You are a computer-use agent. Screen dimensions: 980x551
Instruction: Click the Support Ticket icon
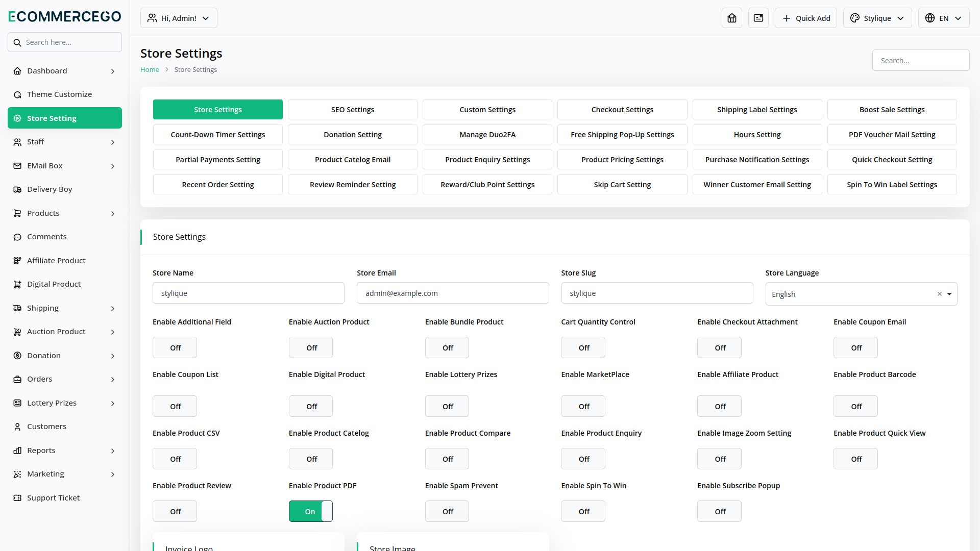17,498
